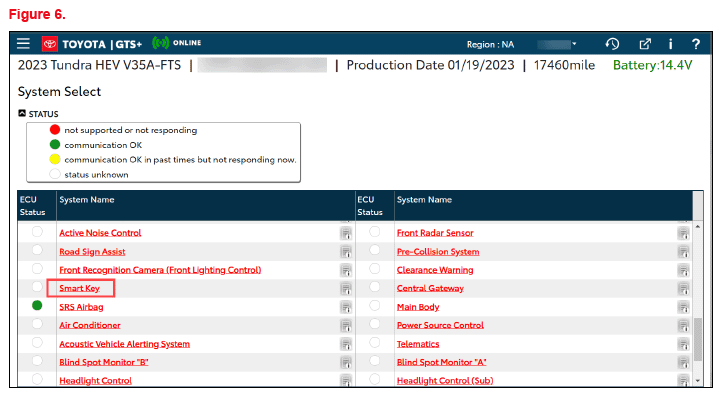
Task: Open the Headlight Control (Sub) link
Action: pos(445,381)
